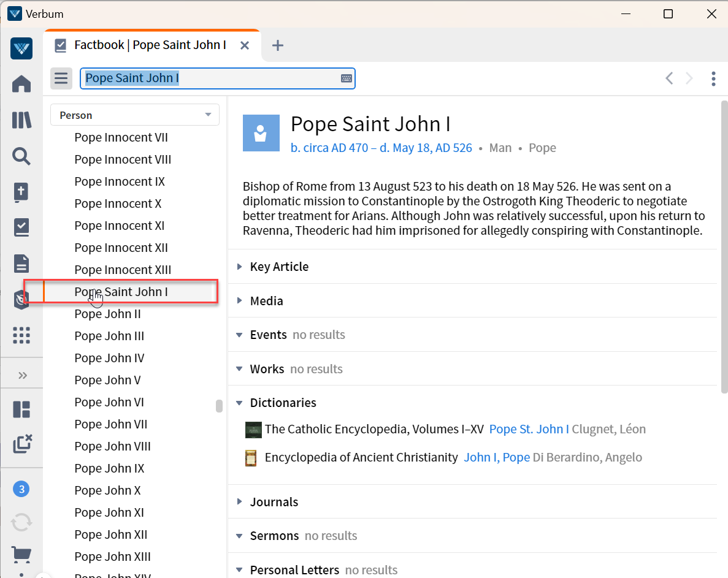Select Pope John V in list
The image size is (728, 578).
click(107, 380)
